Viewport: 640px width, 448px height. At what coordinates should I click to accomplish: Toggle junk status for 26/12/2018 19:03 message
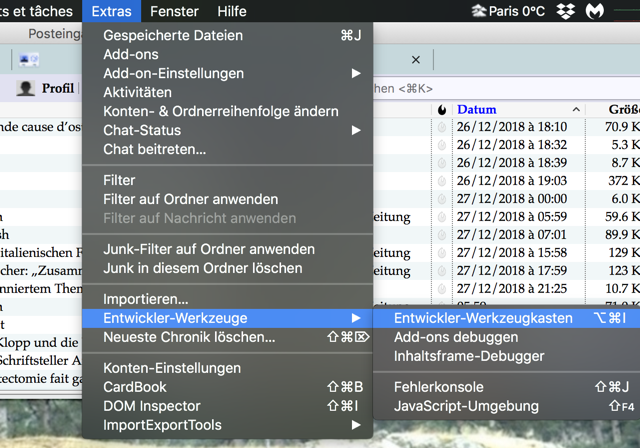pyautogui.click(x=442, y=181)
